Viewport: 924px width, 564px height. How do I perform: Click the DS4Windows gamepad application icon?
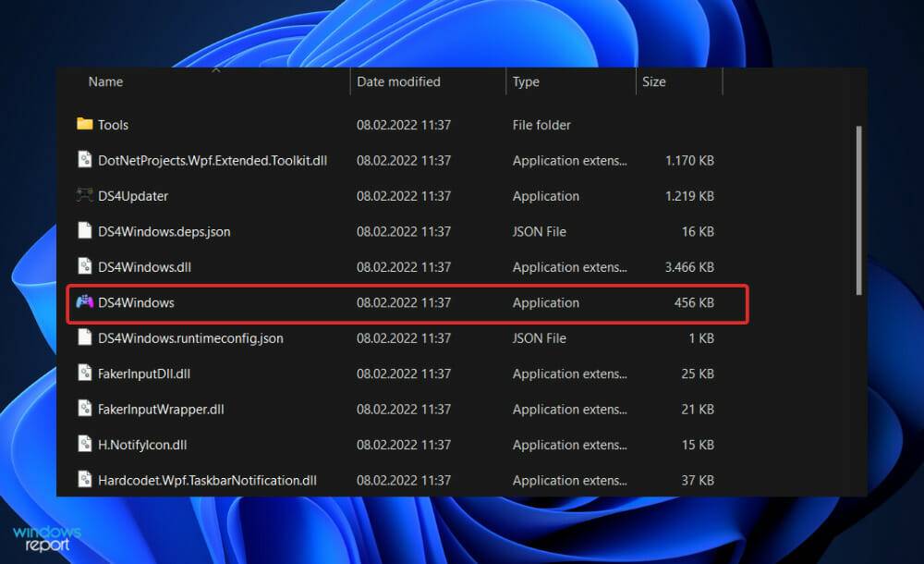tap(85, 301)
